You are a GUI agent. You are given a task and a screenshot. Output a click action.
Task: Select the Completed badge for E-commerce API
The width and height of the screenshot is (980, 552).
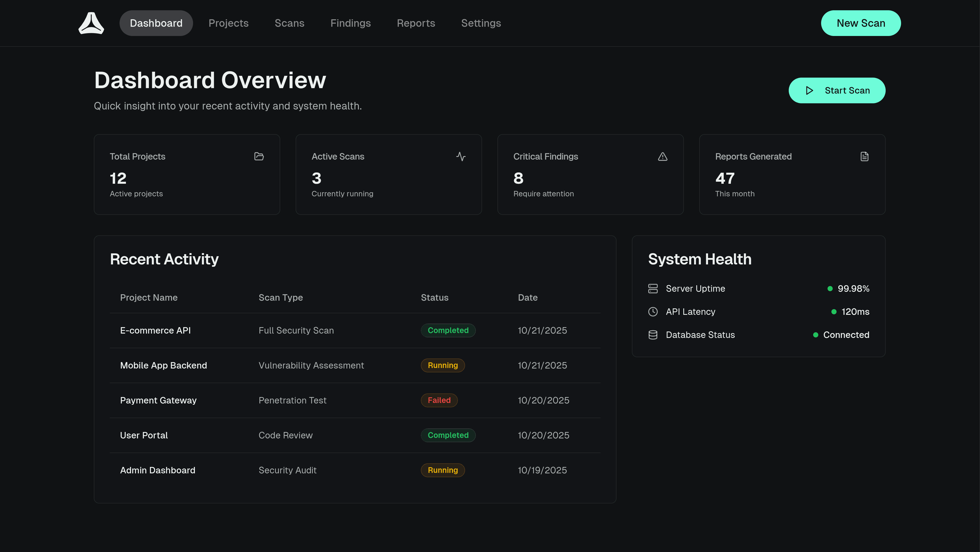coord(448,330)
